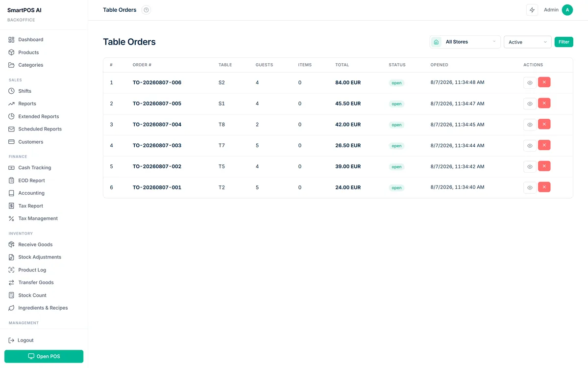Expand the All Stores dropdown
This screenshot has width=588, height=368.
coord(465,42)
